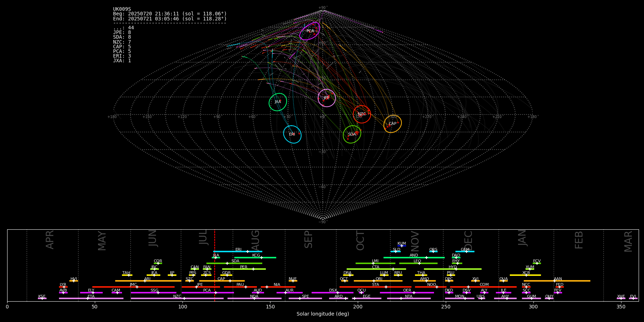Image resolution: width=644 pixels, height=322 pixels.
Task: Click the AUG month label
Action: 255,240
